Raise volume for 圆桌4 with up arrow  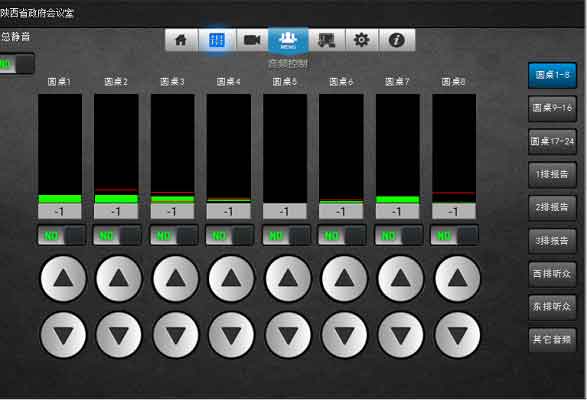click(231, 279)
